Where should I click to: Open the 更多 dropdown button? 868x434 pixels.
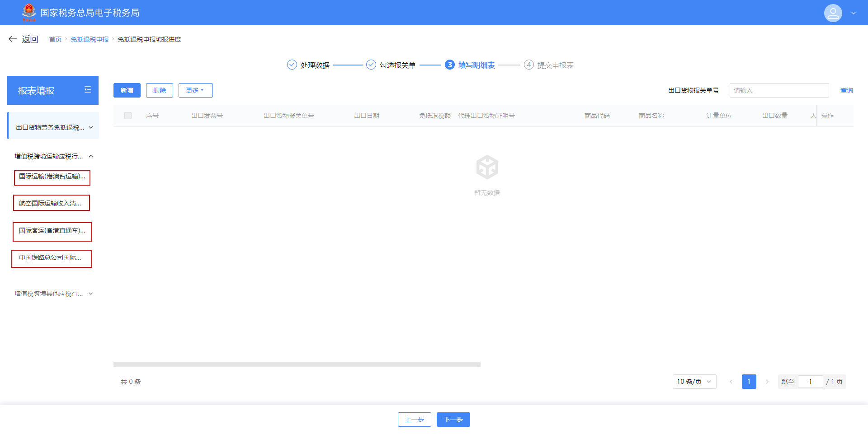click(x=195, y=90)
